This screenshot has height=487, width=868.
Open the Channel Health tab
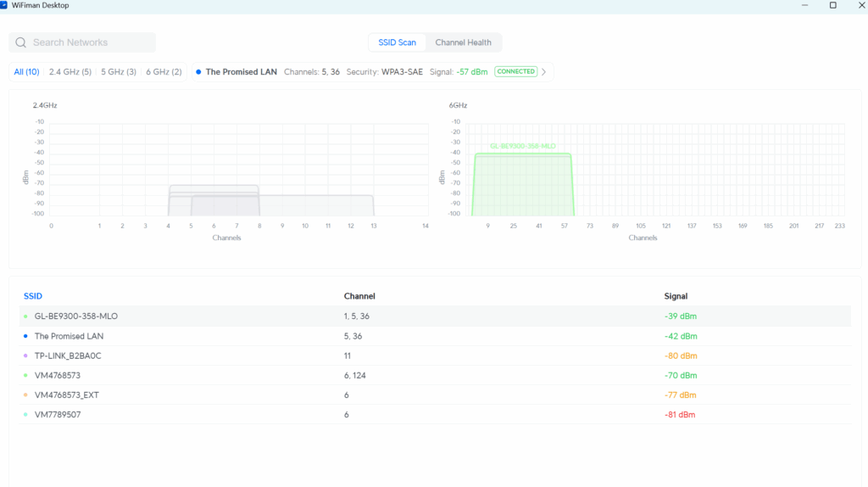463,42
